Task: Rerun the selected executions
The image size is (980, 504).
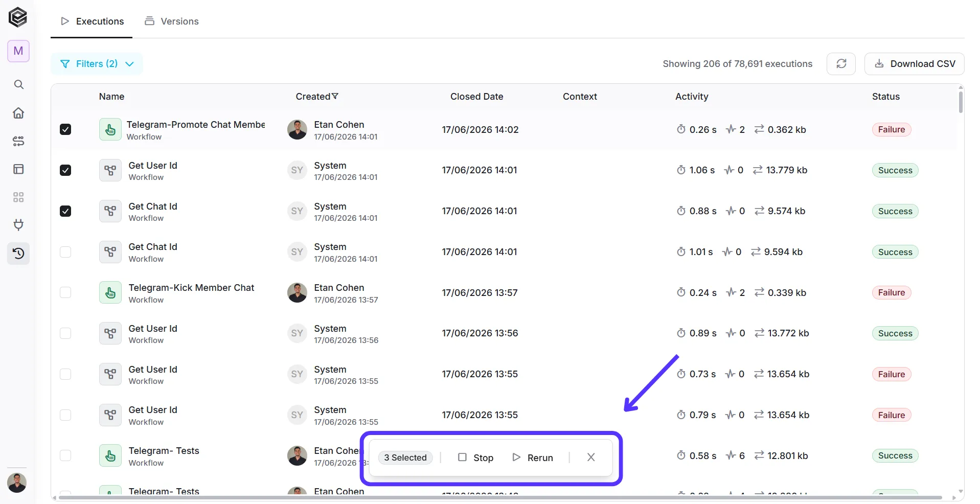Action: 533,457
